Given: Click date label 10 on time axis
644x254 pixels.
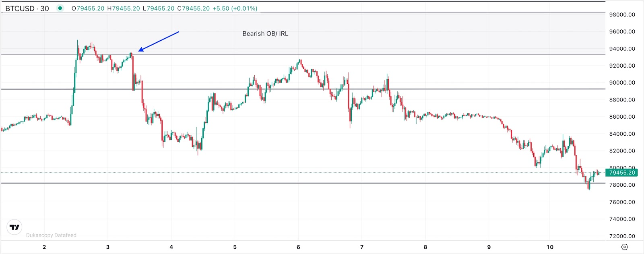Looking at the screenshot, I should [550, 247].
